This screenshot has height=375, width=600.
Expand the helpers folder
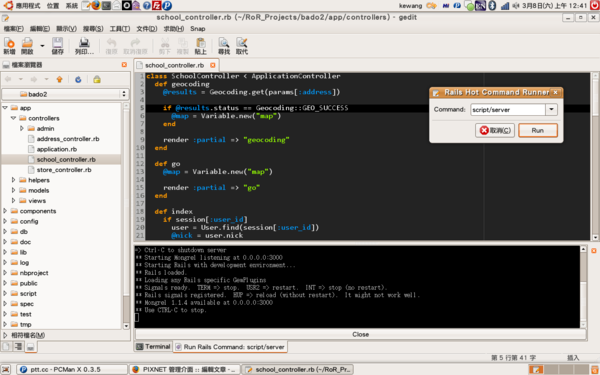(x=13, y=180)
